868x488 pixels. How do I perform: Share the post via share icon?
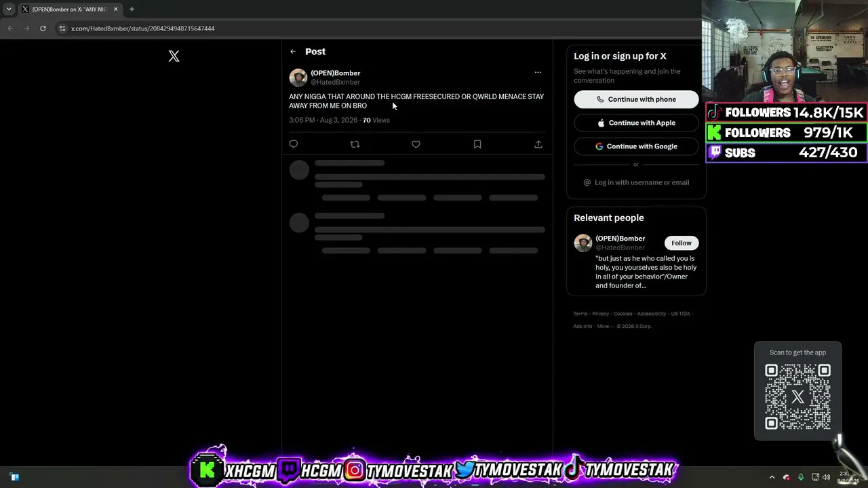pos(538,144)
